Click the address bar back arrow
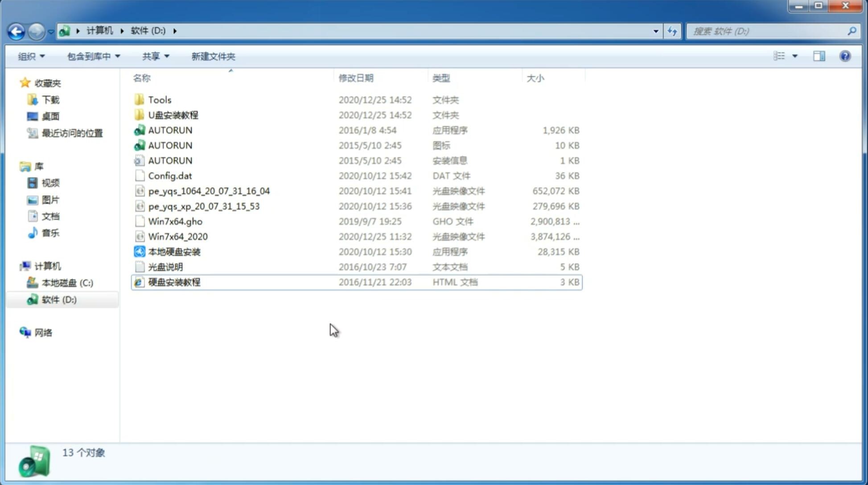 (x=16, y=30)
